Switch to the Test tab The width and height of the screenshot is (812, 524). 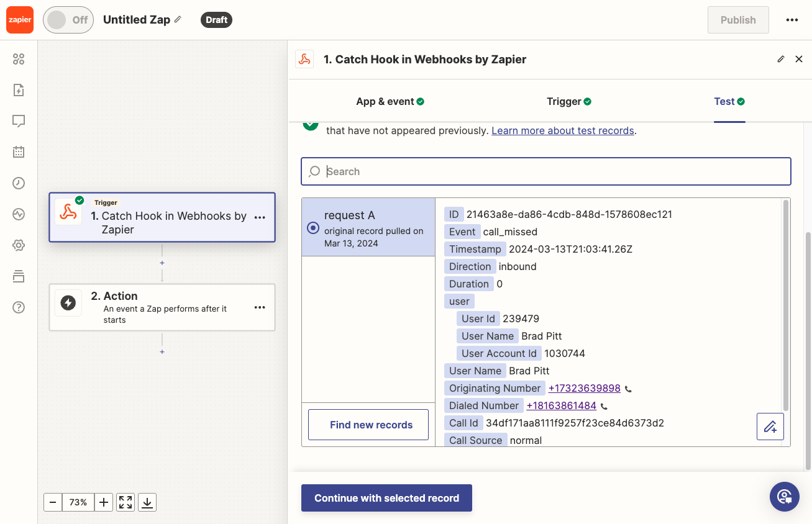click(x=729, y=101)
